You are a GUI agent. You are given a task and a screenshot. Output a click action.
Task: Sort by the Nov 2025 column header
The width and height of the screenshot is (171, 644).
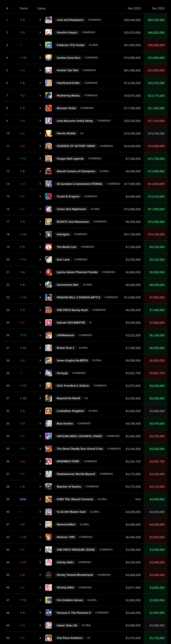click(134, 9)
